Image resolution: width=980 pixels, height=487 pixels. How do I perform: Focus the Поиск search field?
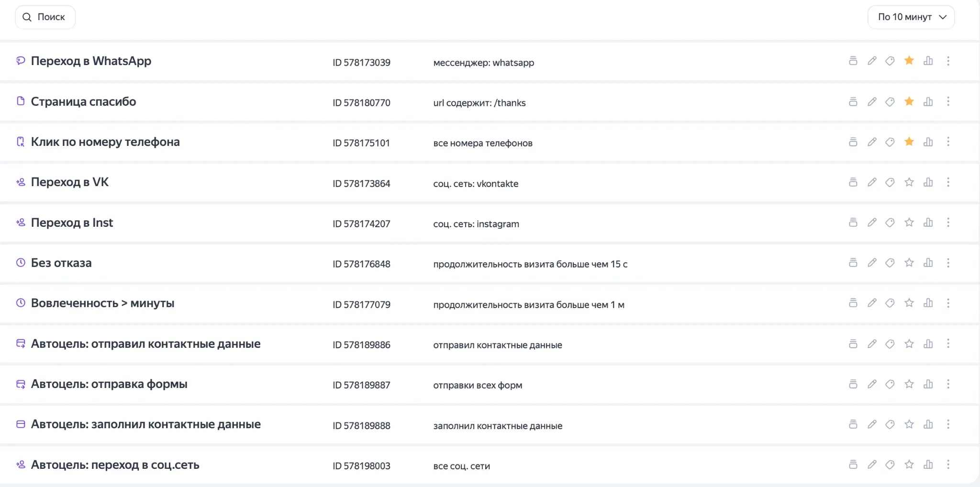click(45, 17)
